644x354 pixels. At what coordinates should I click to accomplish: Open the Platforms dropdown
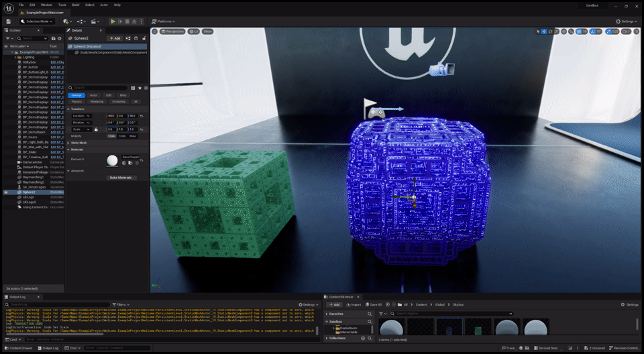coord(163,21)
